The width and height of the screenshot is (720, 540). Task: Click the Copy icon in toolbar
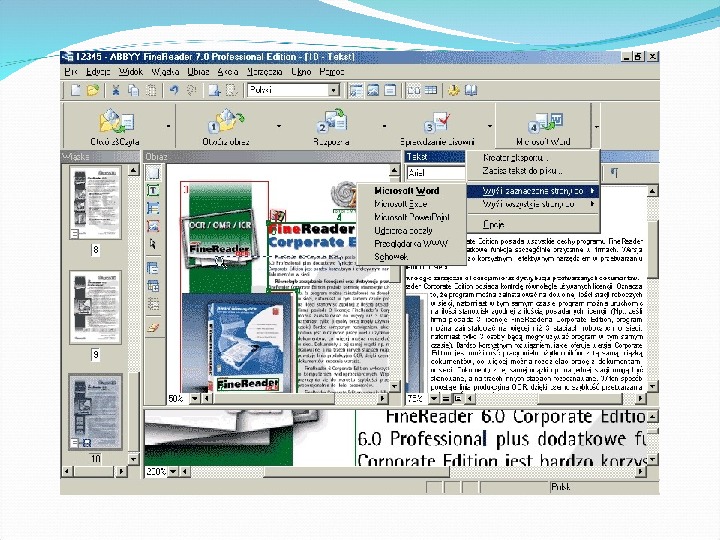pos(134,90)
